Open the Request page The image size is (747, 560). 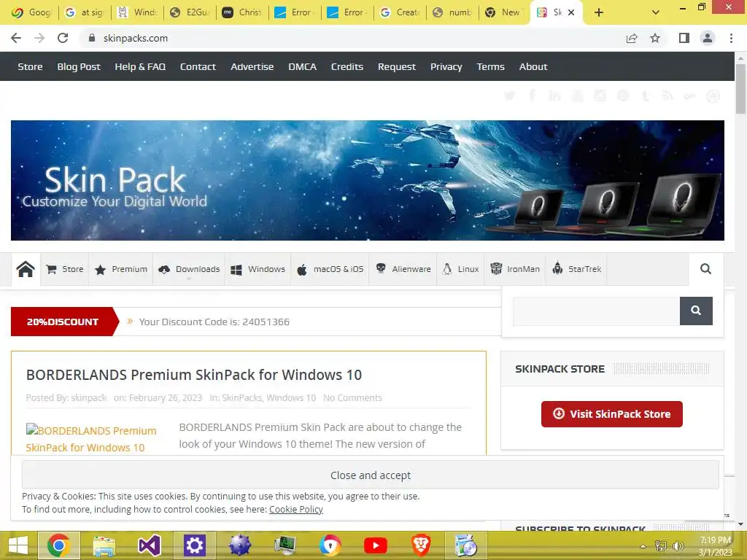396,66
